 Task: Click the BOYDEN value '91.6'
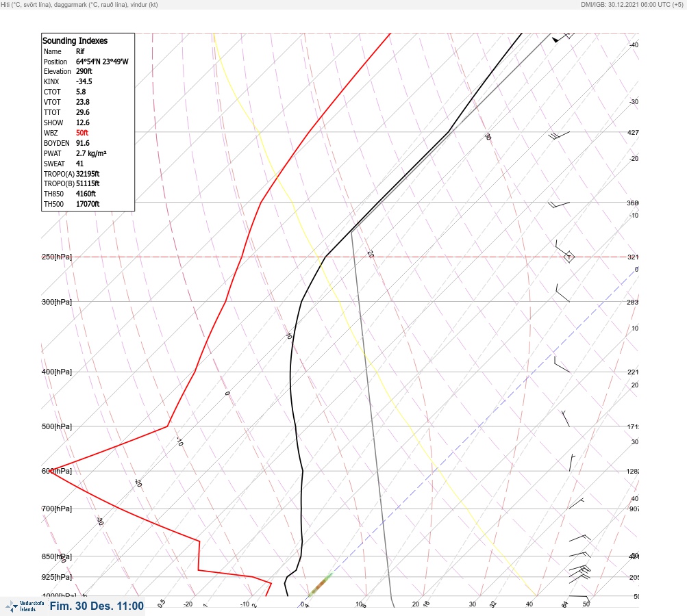coord(83,143)
